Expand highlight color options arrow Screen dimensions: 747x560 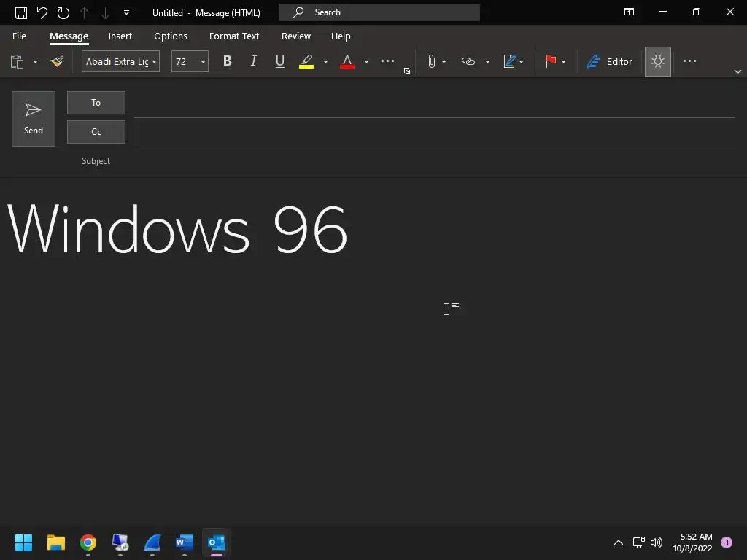325,61
